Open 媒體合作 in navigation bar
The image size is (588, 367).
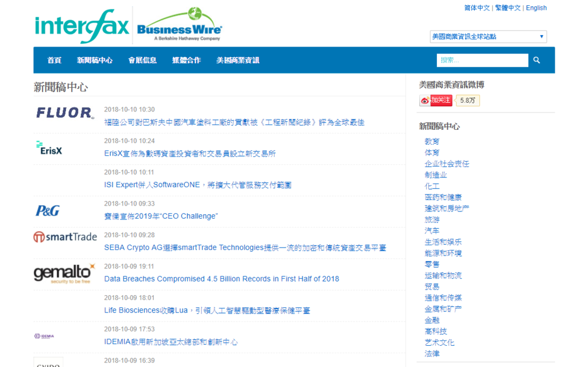[187, 60]
